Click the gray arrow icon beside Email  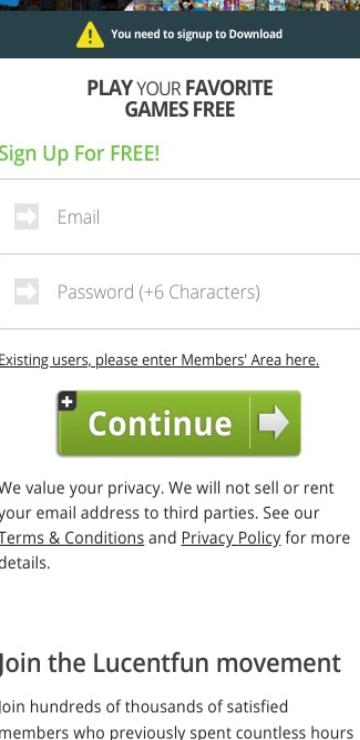26,217
